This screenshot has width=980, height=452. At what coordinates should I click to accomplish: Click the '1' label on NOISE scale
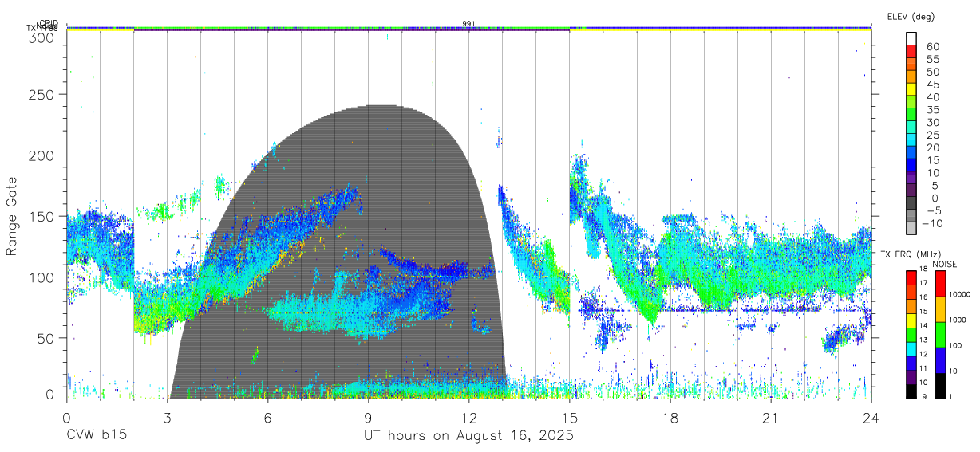click(x=950, y=396)
